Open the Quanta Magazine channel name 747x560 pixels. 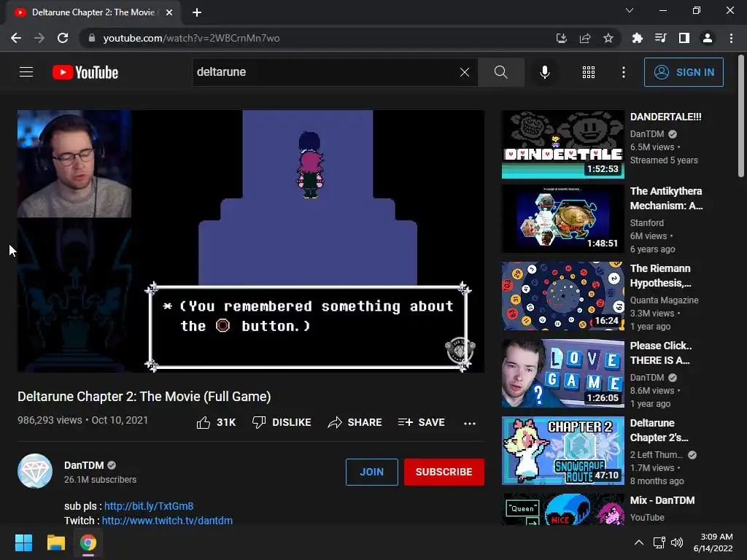pyautogui.click(x=664, y=300)
